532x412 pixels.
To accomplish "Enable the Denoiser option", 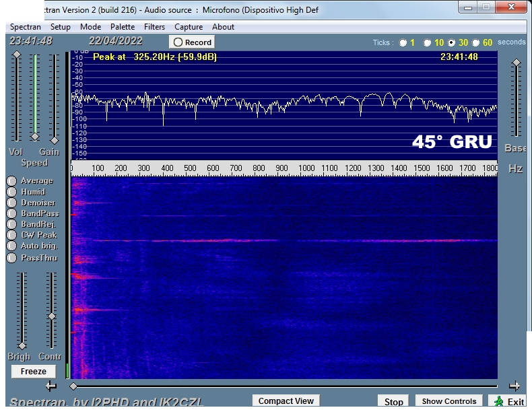I will [x=11, y=203].
